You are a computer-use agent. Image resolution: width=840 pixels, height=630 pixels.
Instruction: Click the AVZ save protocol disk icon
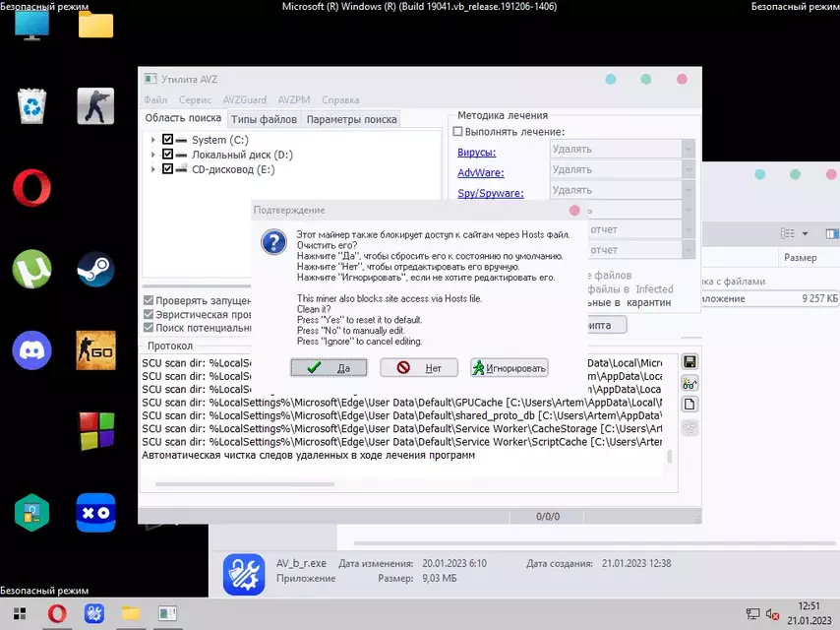point(690,362)
